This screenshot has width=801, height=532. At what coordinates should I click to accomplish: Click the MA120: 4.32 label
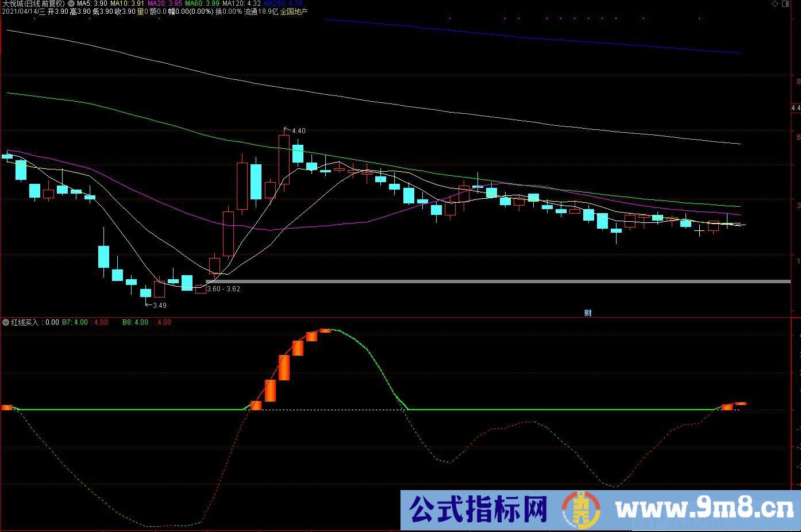click(242, 3)
